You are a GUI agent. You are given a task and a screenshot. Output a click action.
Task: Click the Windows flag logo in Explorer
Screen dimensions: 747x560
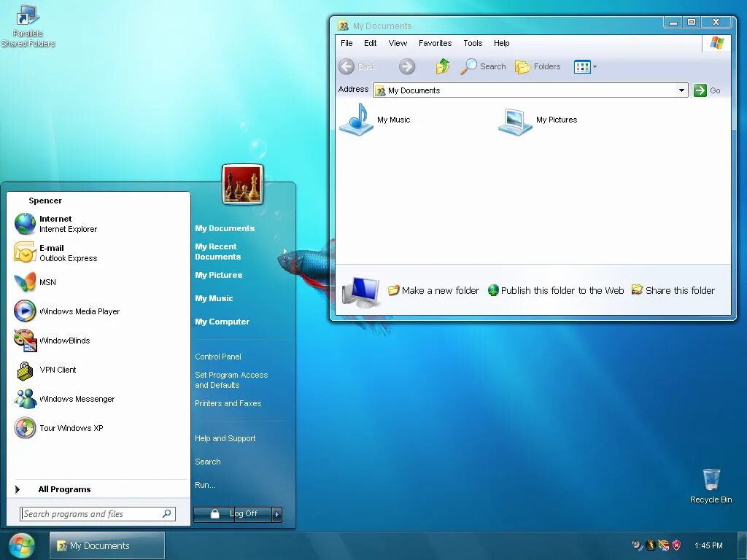pyautogui.click(x=717, y=43)
